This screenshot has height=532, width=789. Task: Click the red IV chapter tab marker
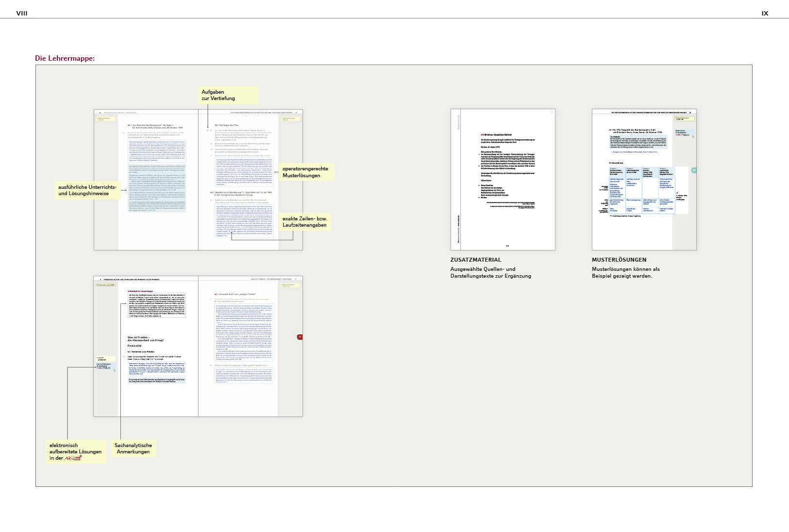pyautogui.click(x=300, y=337)
